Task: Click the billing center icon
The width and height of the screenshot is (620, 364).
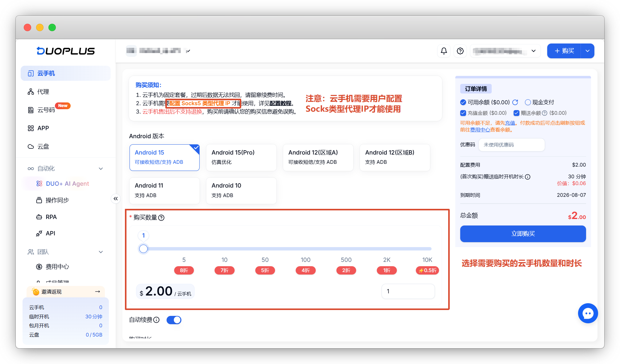Action: pyautogui.click(x=39, y=267)
